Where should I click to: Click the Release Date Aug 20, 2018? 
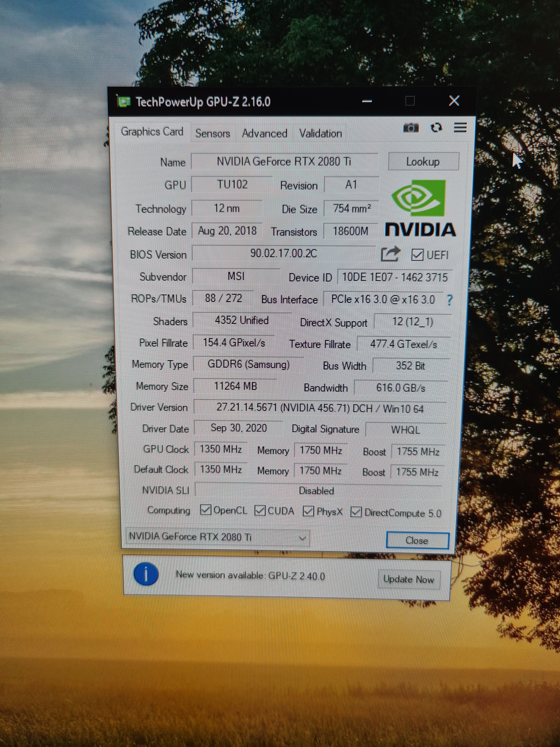[227, 231]
